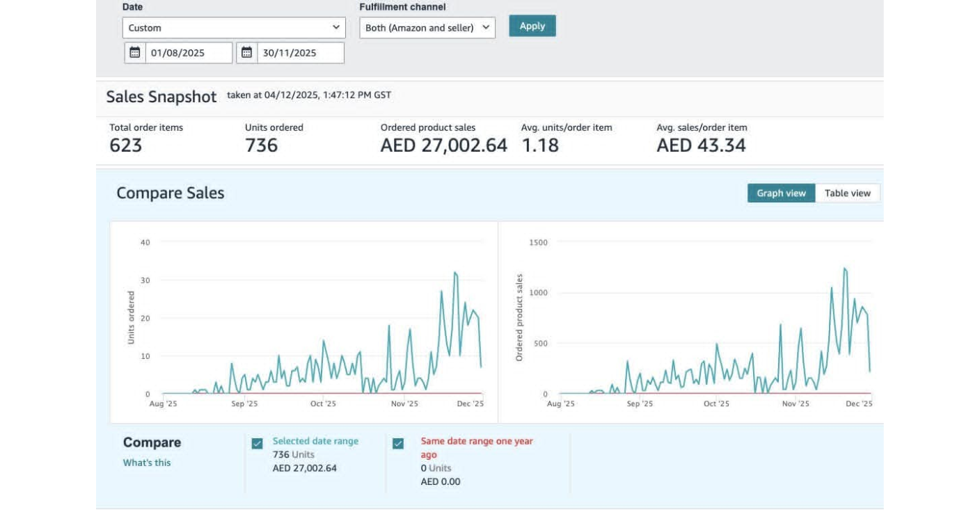This screenshot has width=980, height=512.
Task: Switch to Table view
Action: point(847,193)
